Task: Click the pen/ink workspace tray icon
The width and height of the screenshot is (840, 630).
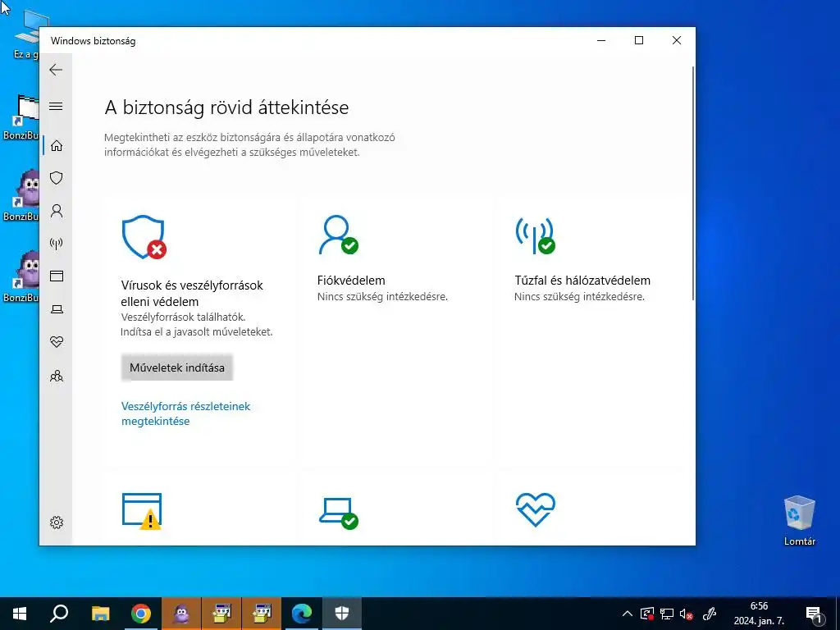Action: (710, 614)
